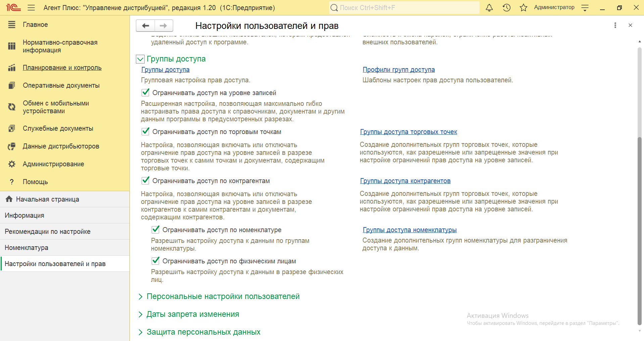The image size is (644, 341).
Task: Expand Персональные настройки пользователей section
Action: [x=140, y=297]
